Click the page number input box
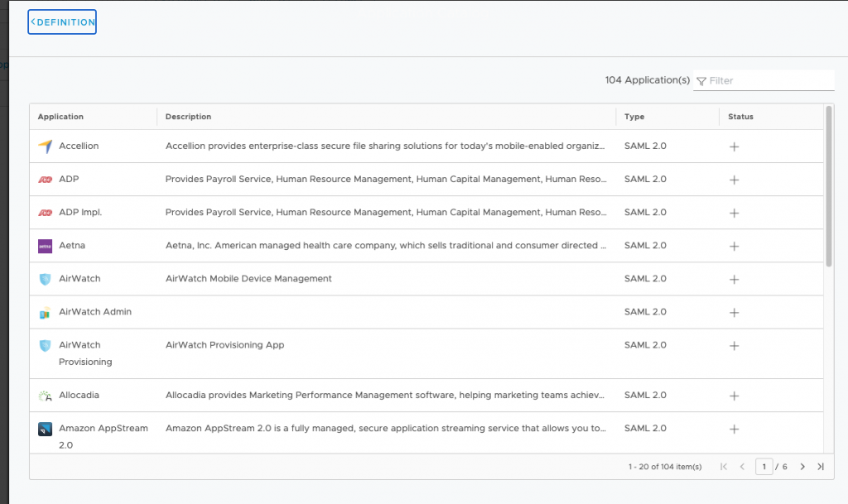This screenshot has width=848, height=504. click(764, 467)
